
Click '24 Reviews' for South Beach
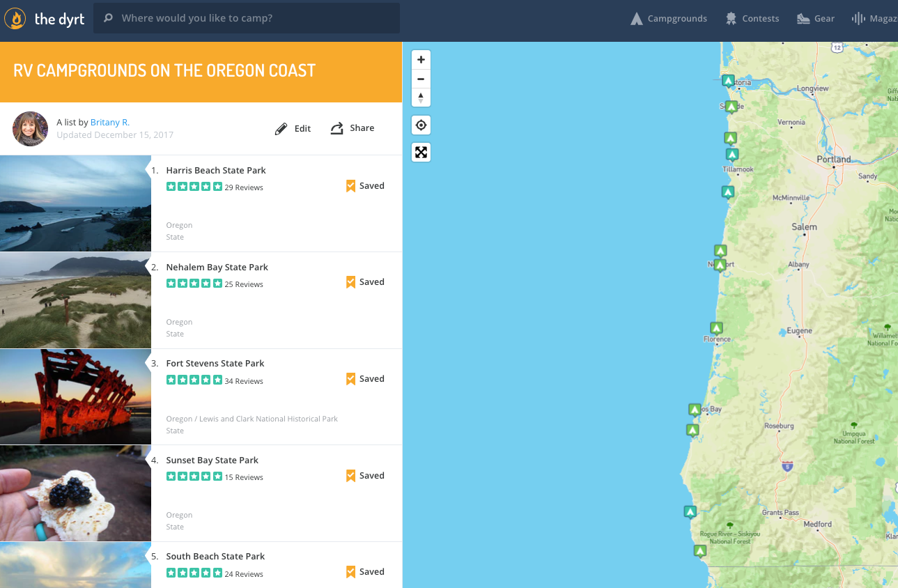(244, 574)
